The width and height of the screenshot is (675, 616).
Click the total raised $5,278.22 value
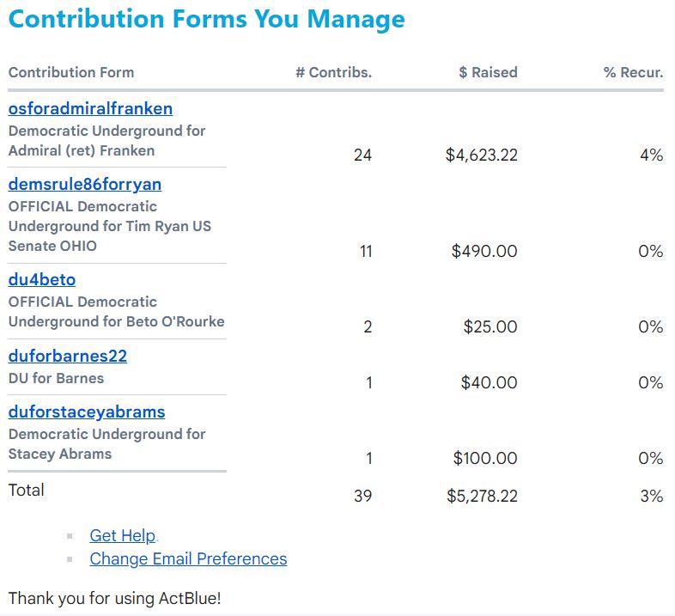point(482,496)
